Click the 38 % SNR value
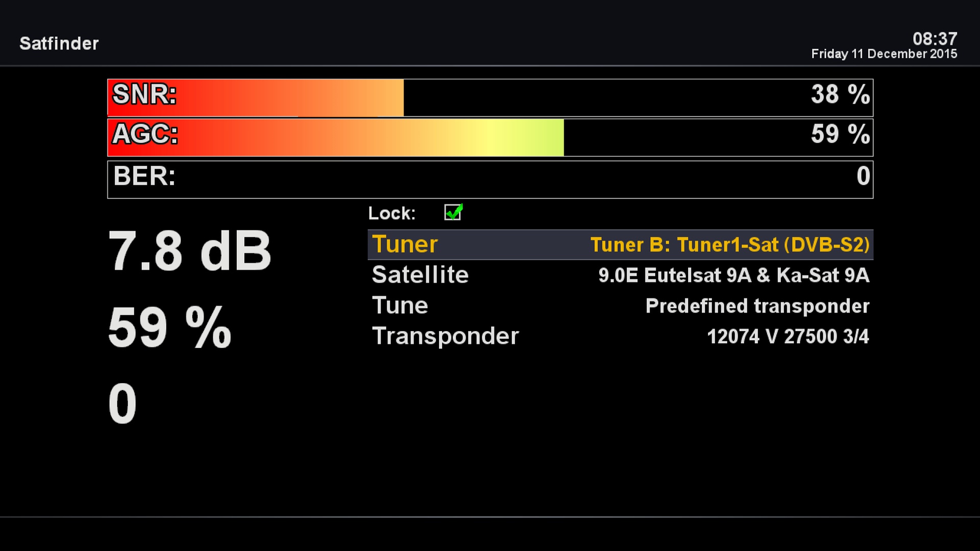The height and width of the screenshot is (551, 980). pyautogui.click(x=840, y=94)
